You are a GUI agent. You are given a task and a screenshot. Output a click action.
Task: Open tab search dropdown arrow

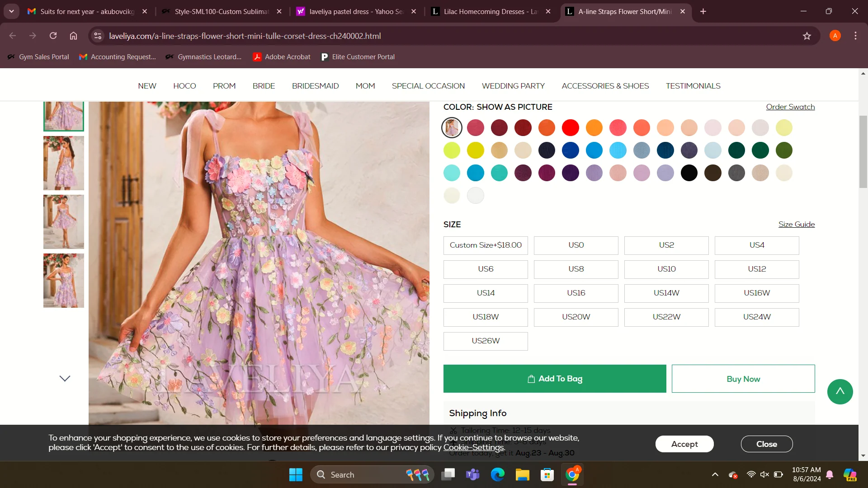point(11,11)
